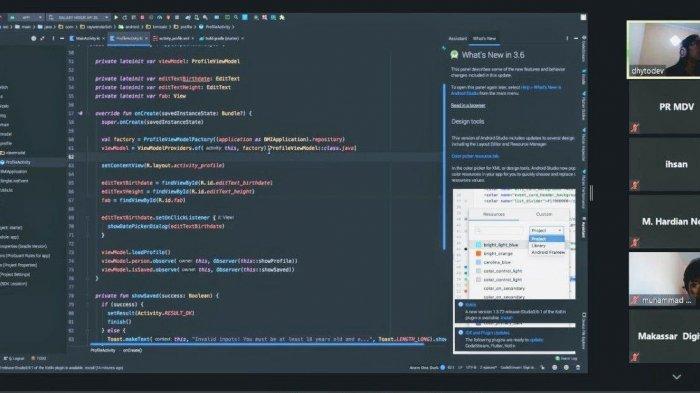Viewport: 700px width, 393px height.
Task: Select the ihsan participant tile
Action: tap(665, 164)
